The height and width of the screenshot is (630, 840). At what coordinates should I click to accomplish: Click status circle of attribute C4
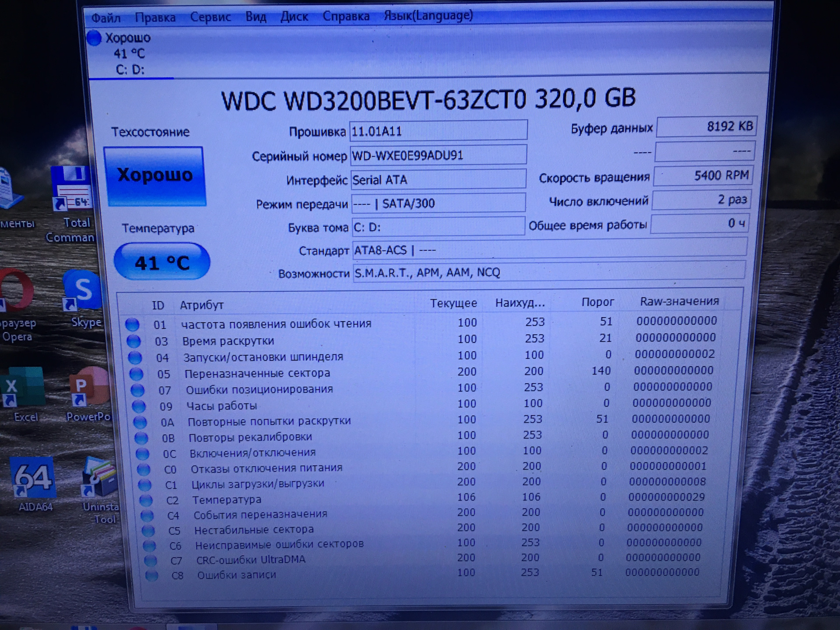point(147,515)
